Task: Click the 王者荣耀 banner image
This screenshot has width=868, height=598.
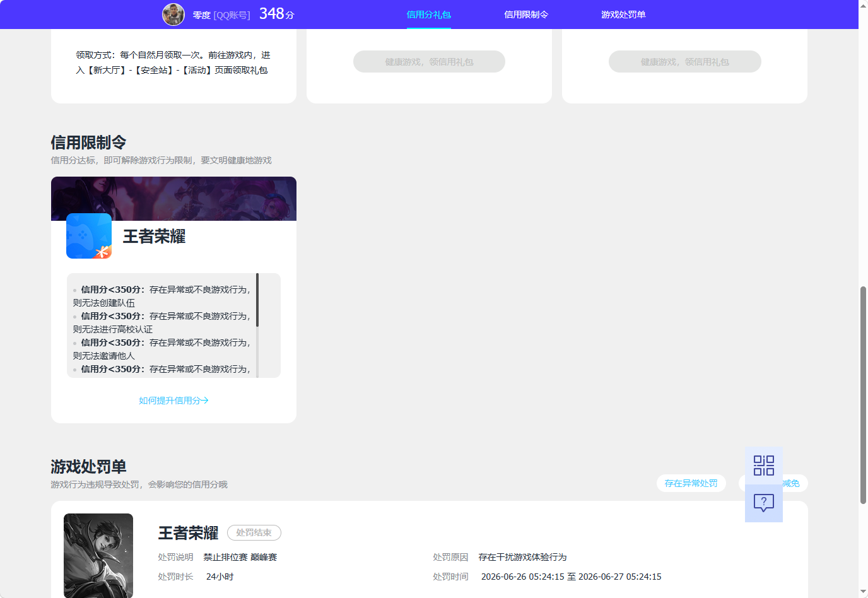Action: point(173,199)
